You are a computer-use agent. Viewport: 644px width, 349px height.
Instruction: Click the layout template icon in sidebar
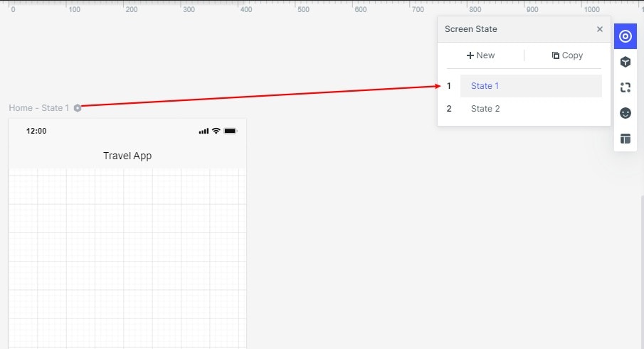click(625, 139)
